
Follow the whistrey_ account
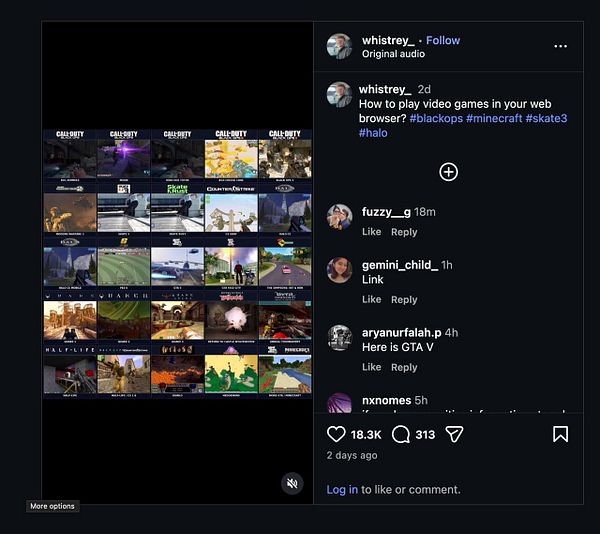tap(443, 40)
